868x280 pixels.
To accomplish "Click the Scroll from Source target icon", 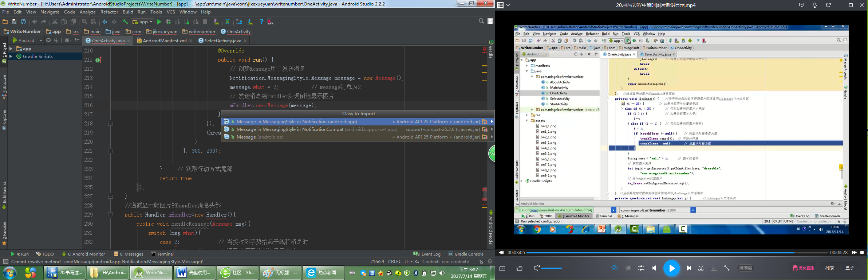I will [x=48, y=40].
